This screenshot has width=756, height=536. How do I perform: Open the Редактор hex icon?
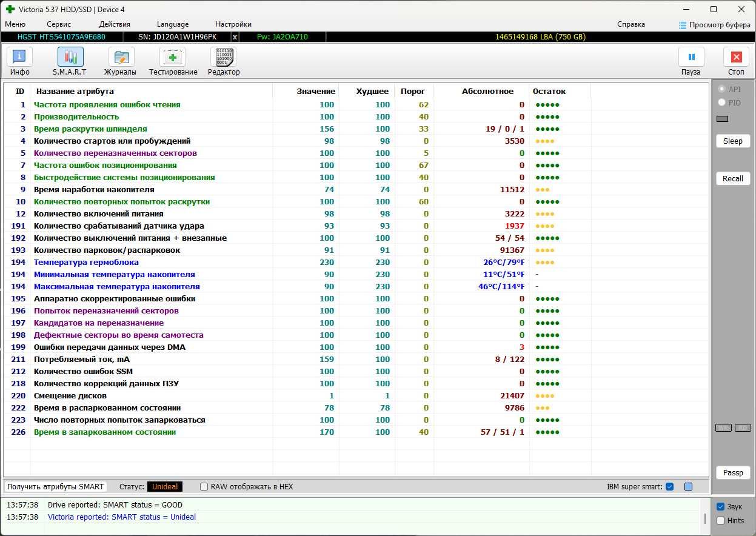pos(223,57)
